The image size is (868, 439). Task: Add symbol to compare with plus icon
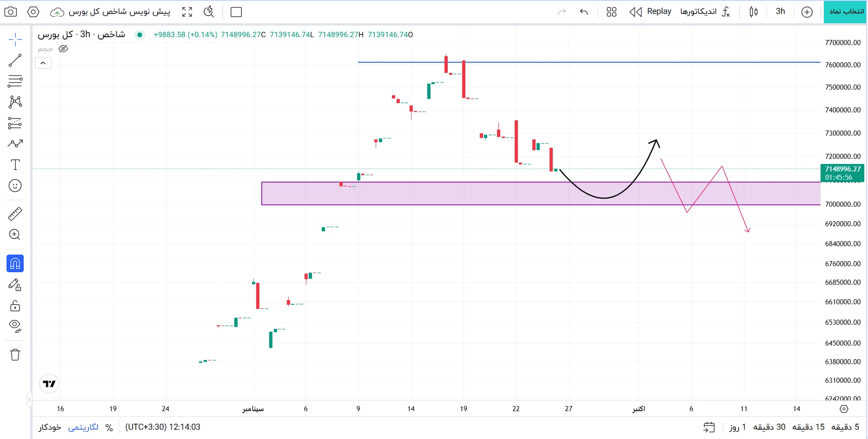[807, 12]
